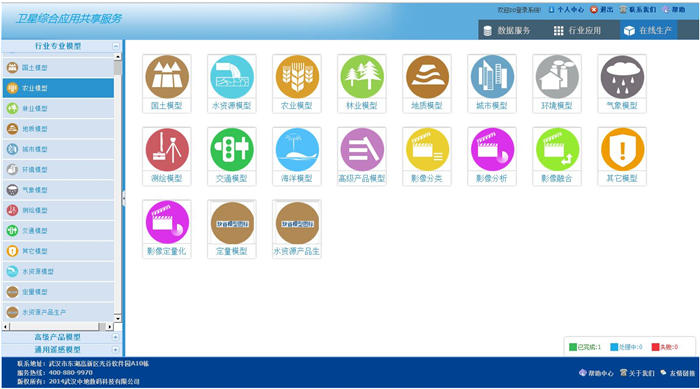Screen dimensions: 700x389
Task: Open 帮助 link in header
Action: (674, 9)
